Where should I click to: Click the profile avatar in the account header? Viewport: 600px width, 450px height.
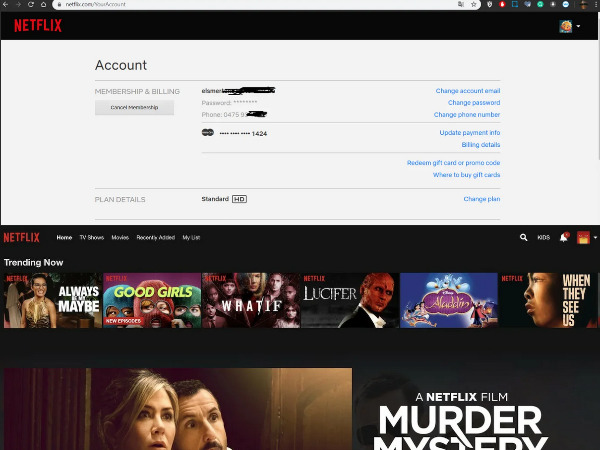tap(566, 25)
